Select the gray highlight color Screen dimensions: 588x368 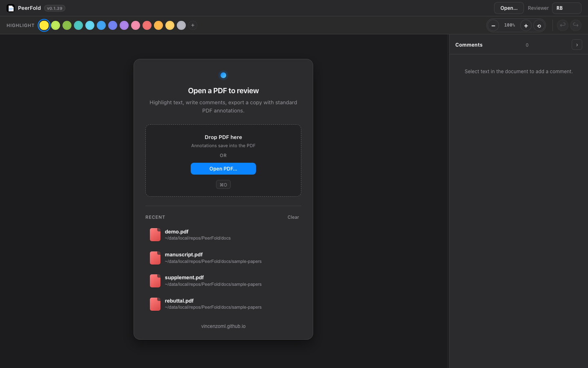[181, 25]
